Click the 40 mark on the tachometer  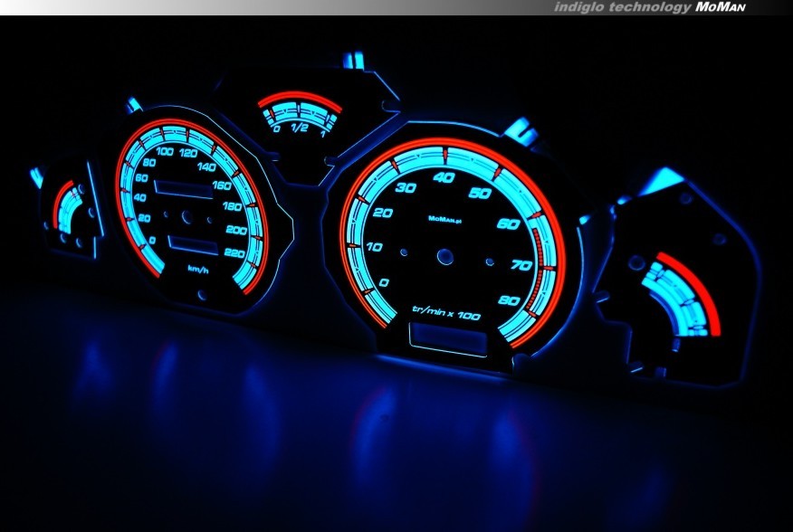click(444, 177)
